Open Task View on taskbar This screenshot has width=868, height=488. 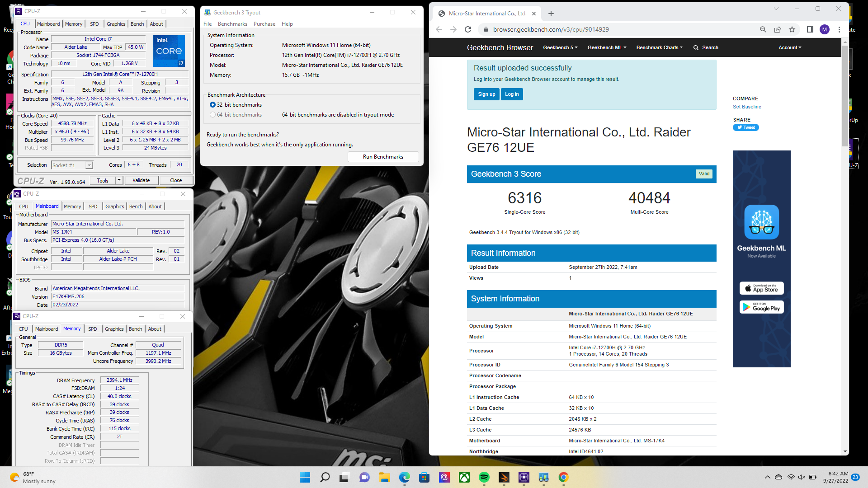344,477
